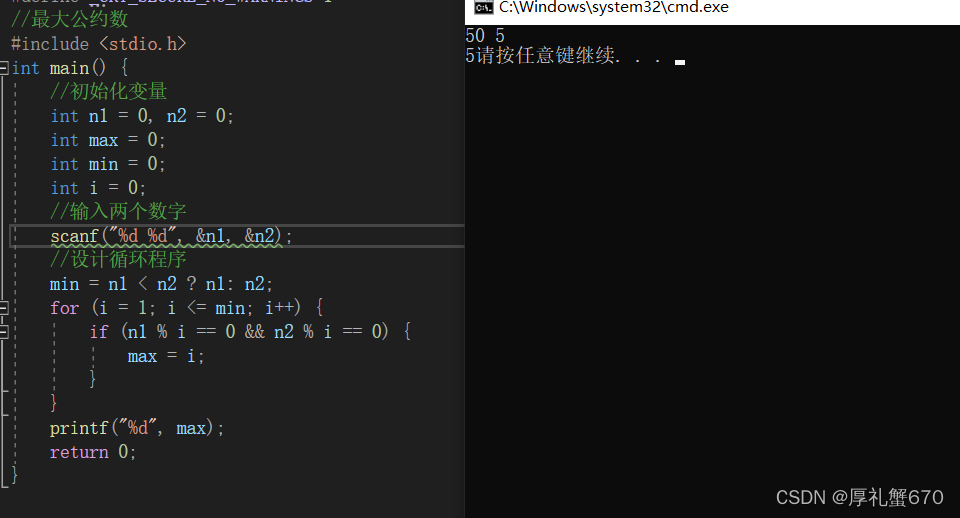Click the 'for (i = 1; i <= min; i++)' line
This screenshot has height=518, width=960.
click(187, 307)
